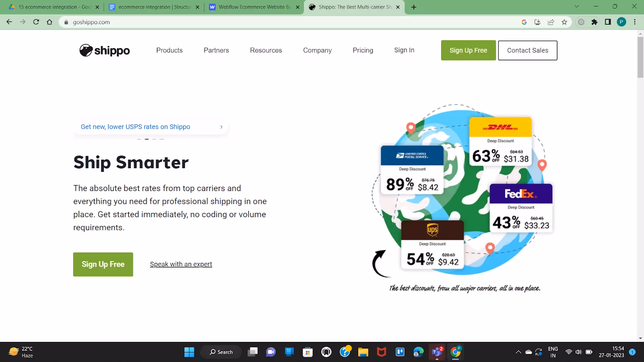Click Sign In in the header
Screen dimensions: 644x362
(x=404, y=50)
